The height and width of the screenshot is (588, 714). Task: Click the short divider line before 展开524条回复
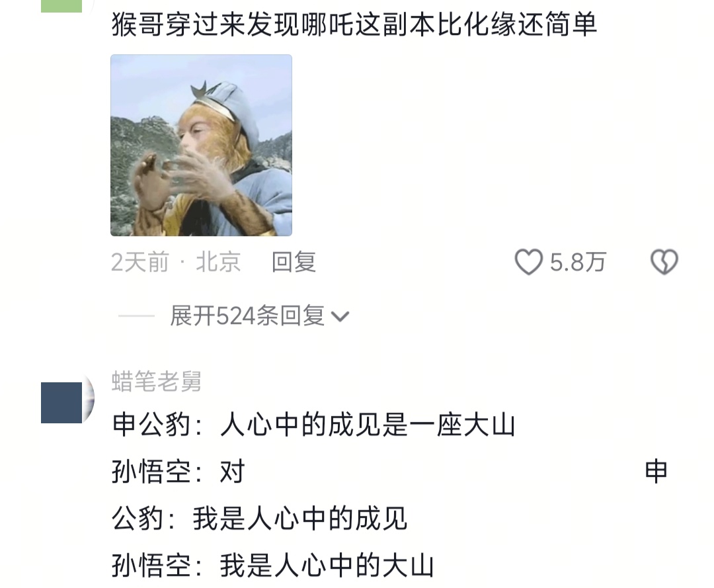(136, 315)
